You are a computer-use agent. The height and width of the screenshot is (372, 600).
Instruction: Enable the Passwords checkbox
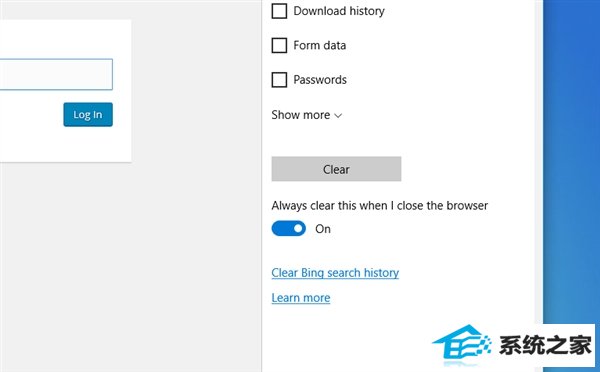coord(279,80)
